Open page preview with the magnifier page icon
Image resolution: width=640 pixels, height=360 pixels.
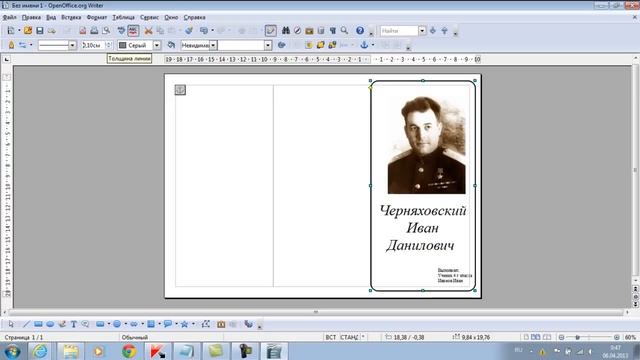coord(106,31)
